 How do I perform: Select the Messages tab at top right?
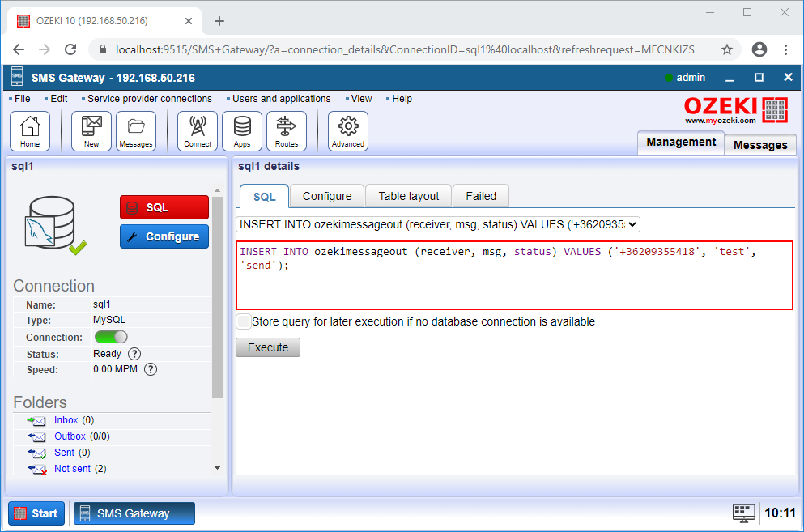(x=760, y=145)
